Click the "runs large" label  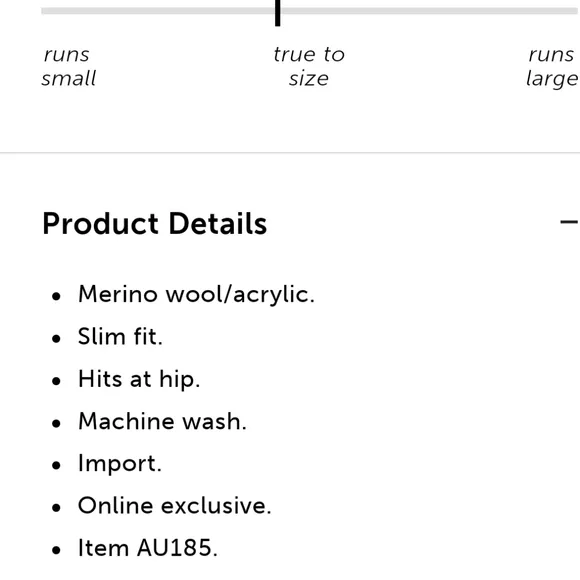pos(552,67)
